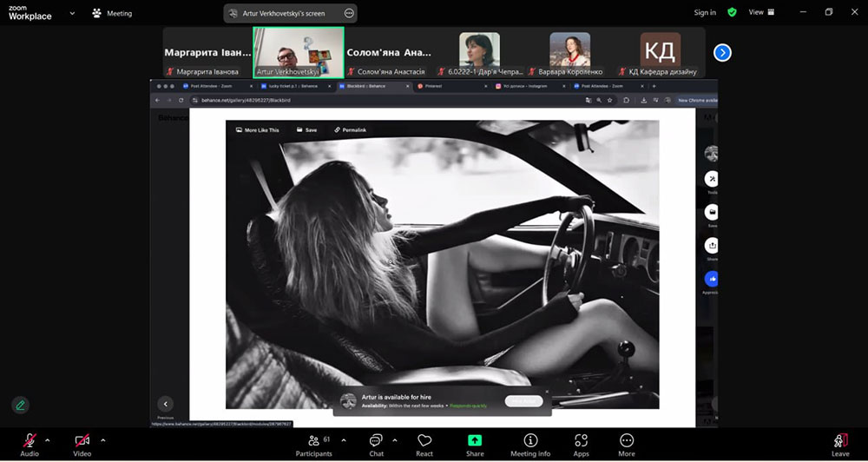Open Behance Tools sidebar icon

coord(712,179)
